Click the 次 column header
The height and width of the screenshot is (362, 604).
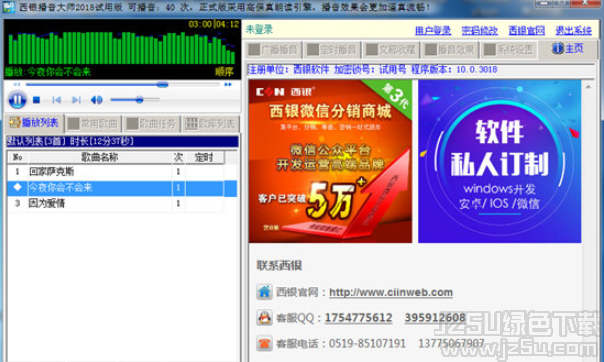(178, 157)
